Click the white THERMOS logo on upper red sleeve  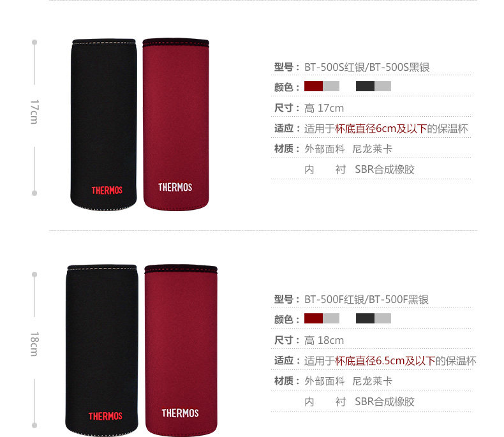(175, 187)
